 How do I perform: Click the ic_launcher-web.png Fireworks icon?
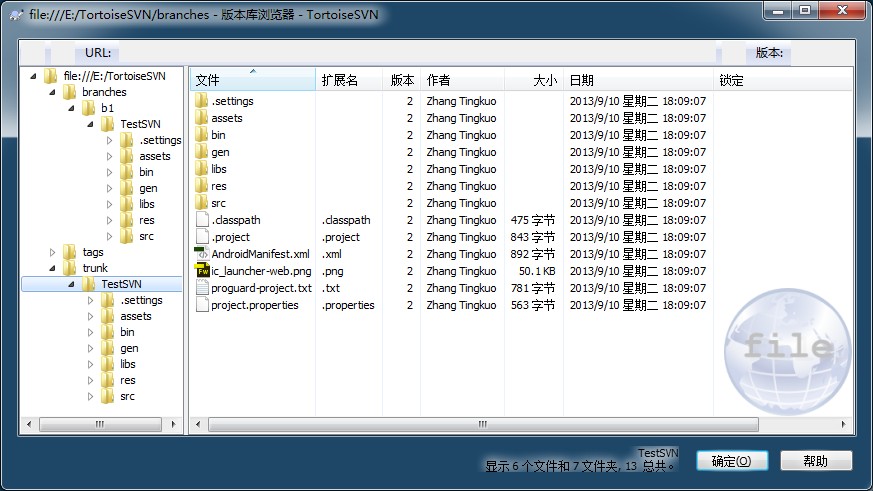pyautogui.click(x=202, y=271)
